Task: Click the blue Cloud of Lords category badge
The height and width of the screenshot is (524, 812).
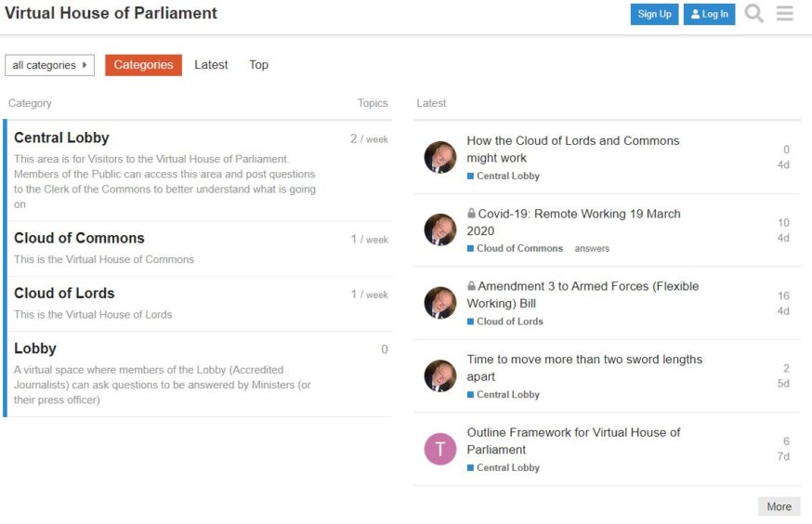Action: click(x=504, y=321)
